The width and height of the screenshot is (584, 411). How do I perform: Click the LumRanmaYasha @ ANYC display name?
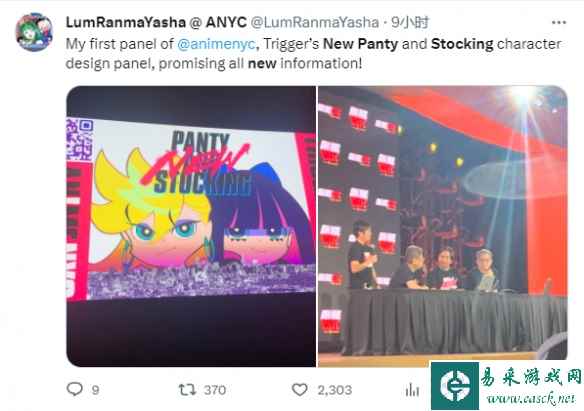(156, 22)
